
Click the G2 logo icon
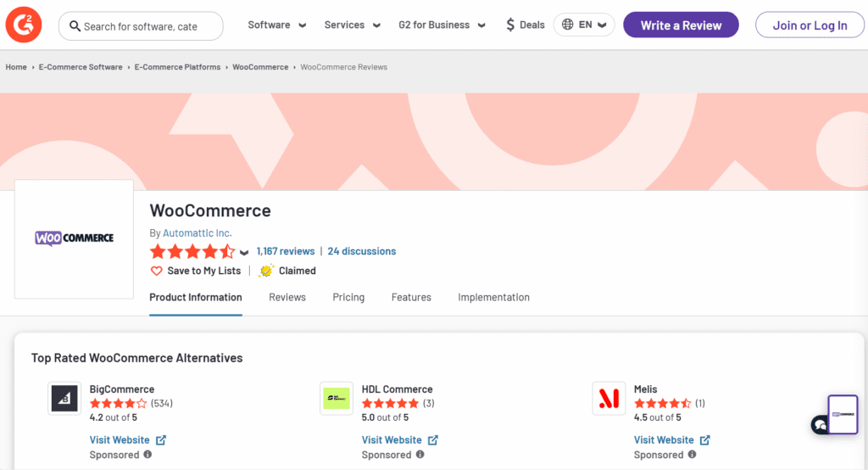click(24, 25)
